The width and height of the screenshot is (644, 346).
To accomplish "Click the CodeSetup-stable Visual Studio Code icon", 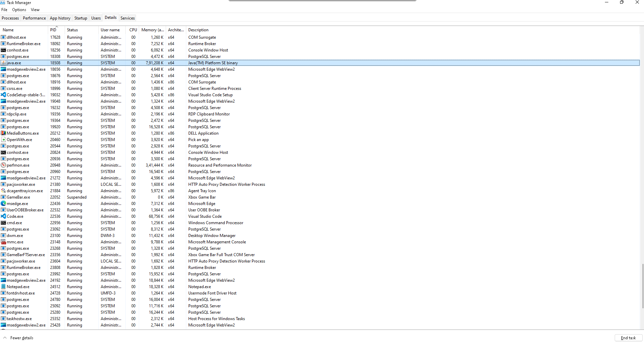I will [x=3, y=95].
